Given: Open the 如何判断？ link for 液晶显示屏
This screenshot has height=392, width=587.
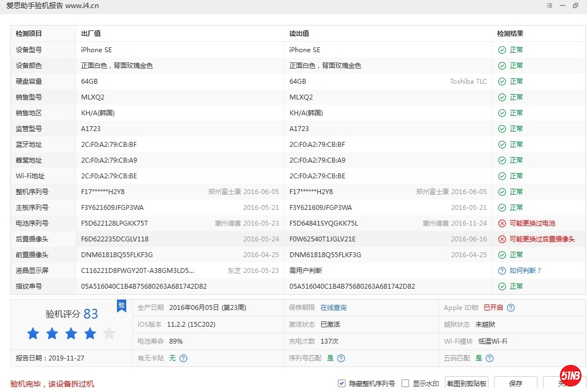Looking at the screenshot, I should [x=526, y=271].
